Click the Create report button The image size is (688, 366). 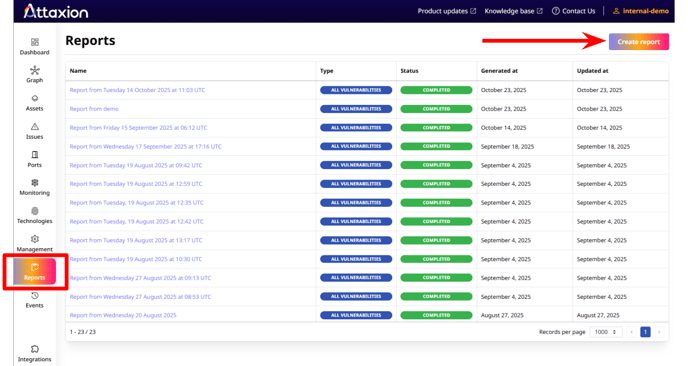pos(639,42)
